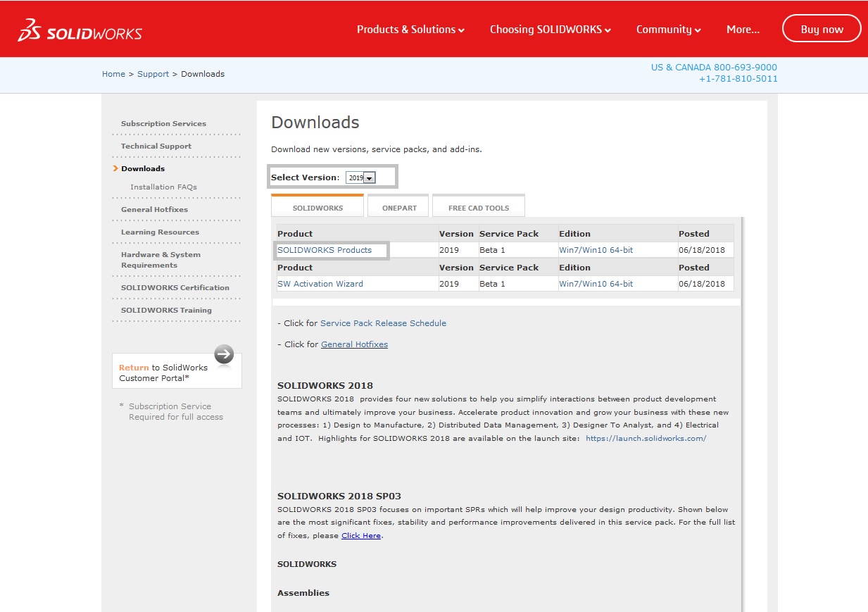The image size is (868, 612).
Task: Visit the launch.solidworks.com link
Action: click(646, 438)
